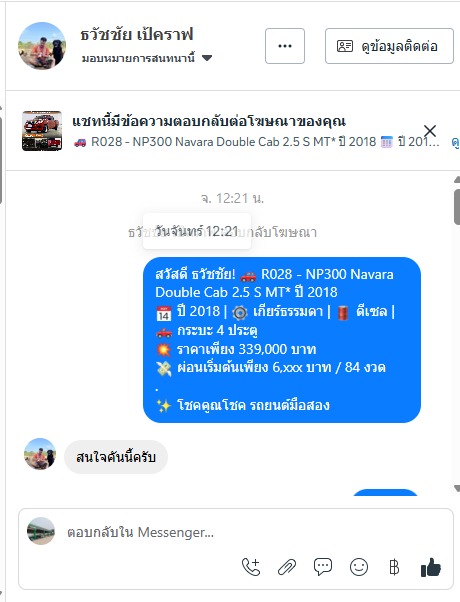Image resolution: width=460 pixels, height=602 pixels.
Task: Attach a file using the paperclip icon
Action: pos(287,567)
